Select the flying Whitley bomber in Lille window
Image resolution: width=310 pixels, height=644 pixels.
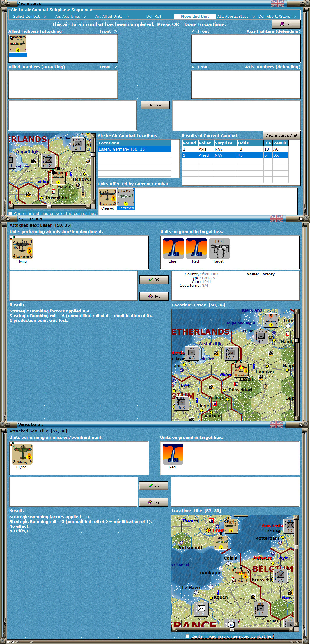click(22, 454)
